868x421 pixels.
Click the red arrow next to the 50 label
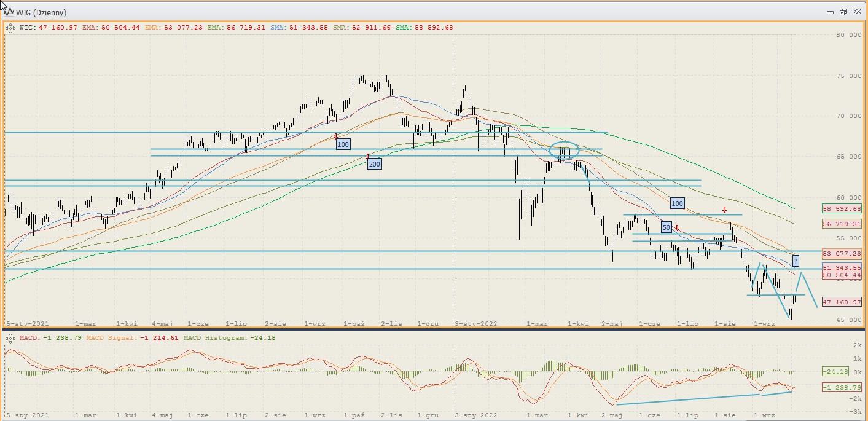[677, 228]
